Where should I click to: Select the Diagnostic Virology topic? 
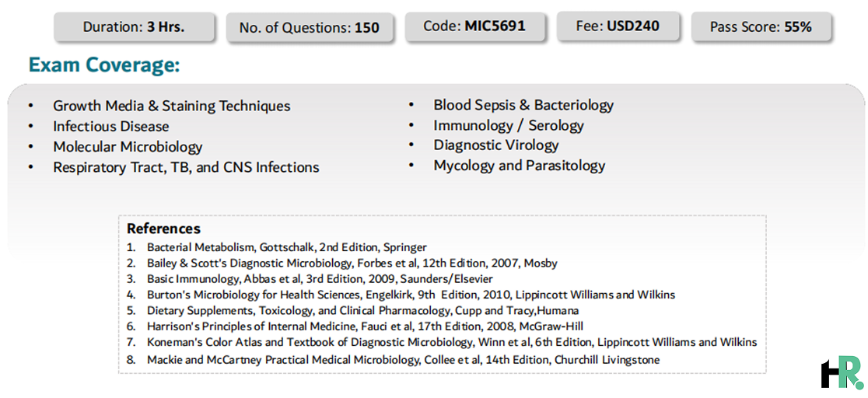(x=496, y=145)
